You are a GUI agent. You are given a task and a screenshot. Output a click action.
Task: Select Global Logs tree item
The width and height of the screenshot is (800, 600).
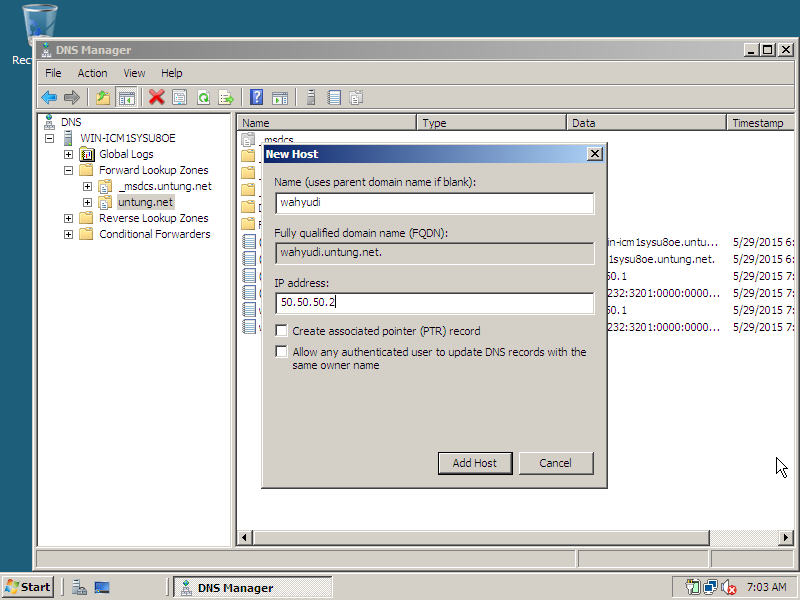[126, 154]
